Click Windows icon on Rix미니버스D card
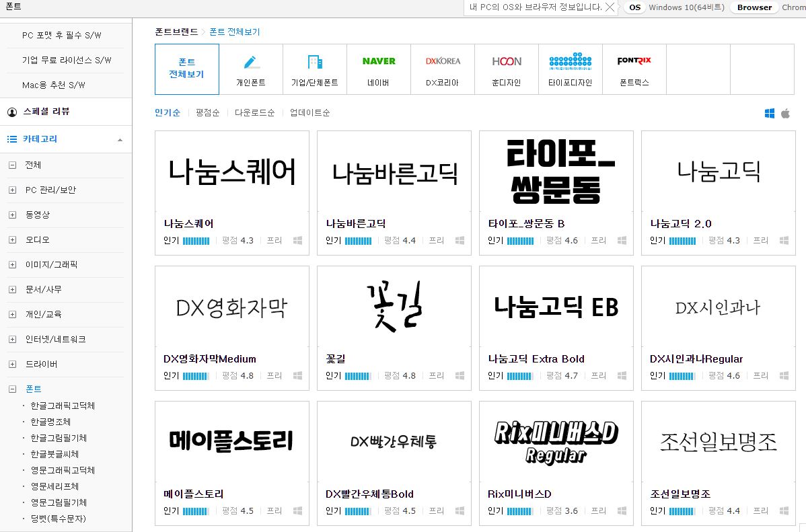806x532 pixels. click(x=622, y=511)
